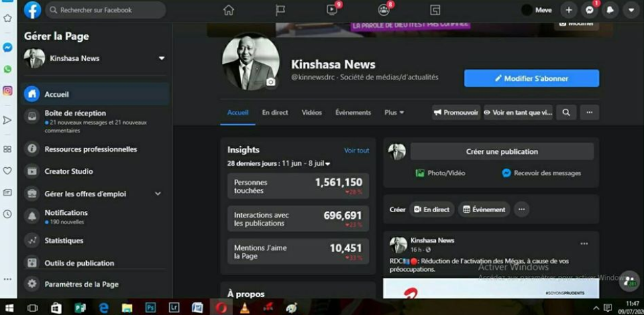Image resolution: width=644 pixels, height=315 pixels.
Task: Open Photoshop from the taskbar
Action: [150, 308]
